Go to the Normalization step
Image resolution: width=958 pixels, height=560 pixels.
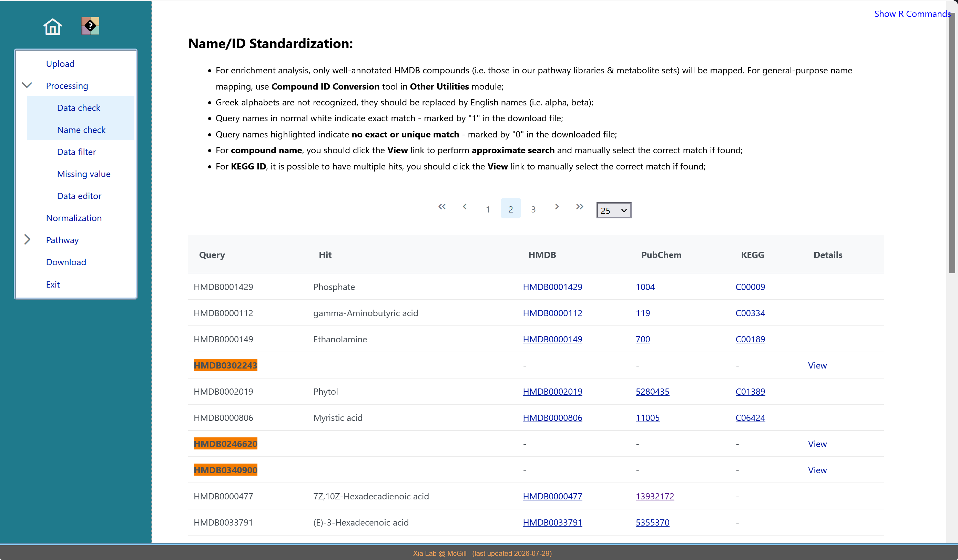click(74, 218)
